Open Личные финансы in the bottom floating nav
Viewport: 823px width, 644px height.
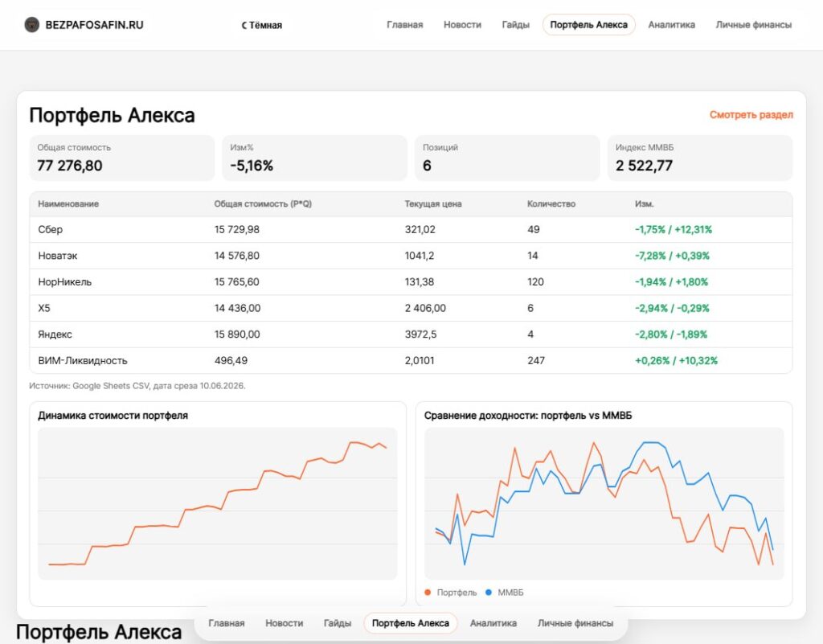(575, 623)
